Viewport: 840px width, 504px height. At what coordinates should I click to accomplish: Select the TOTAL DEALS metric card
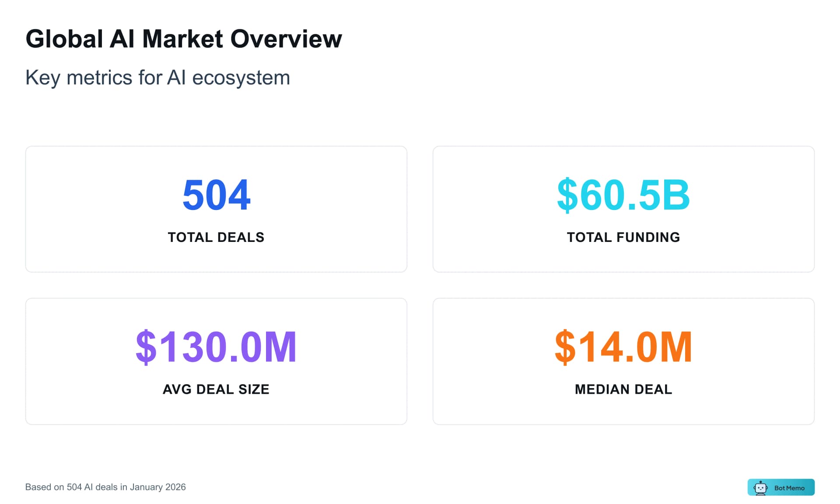click(216, 209)
